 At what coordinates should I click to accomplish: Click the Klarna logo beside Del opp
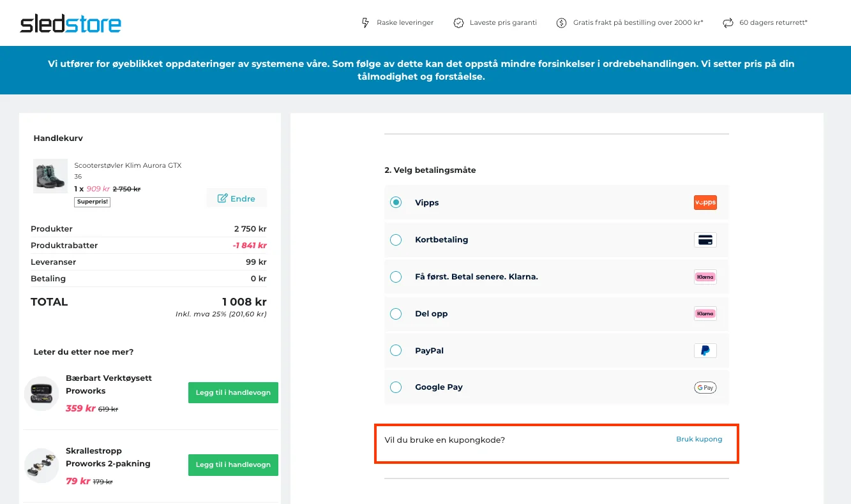point(705,314)
